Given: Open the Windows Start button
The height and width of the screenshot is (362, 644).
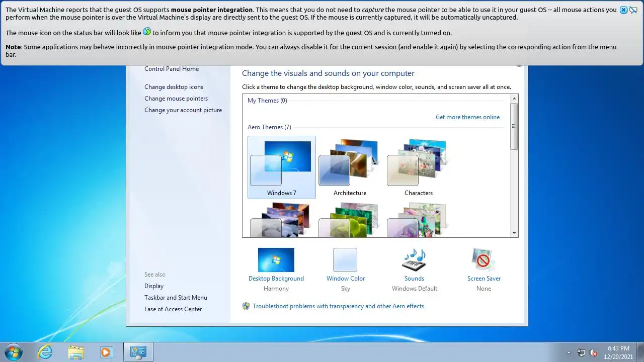Looking at the screenshot, I should [x=13, y=352].
